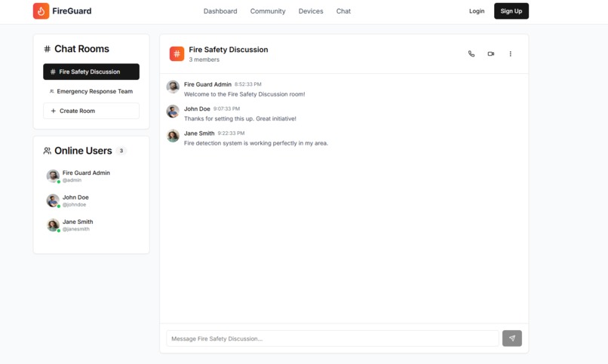608x364 pixels.
Task: Click the orange hash room icon in chat header
Action: tap(177, 54)
